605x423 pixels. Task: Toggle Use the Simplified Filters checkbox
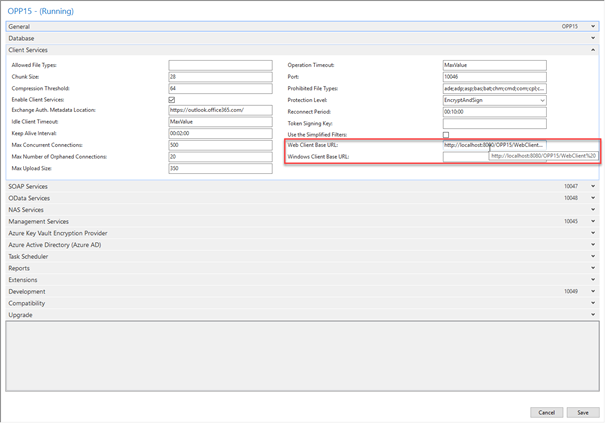446,135
